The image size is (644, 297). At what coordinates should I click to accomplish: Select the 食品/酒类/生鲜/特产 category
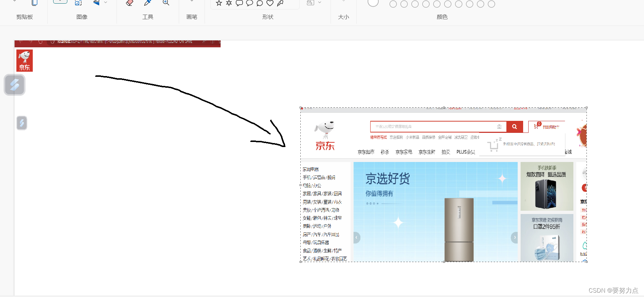[x=322, y=251]
